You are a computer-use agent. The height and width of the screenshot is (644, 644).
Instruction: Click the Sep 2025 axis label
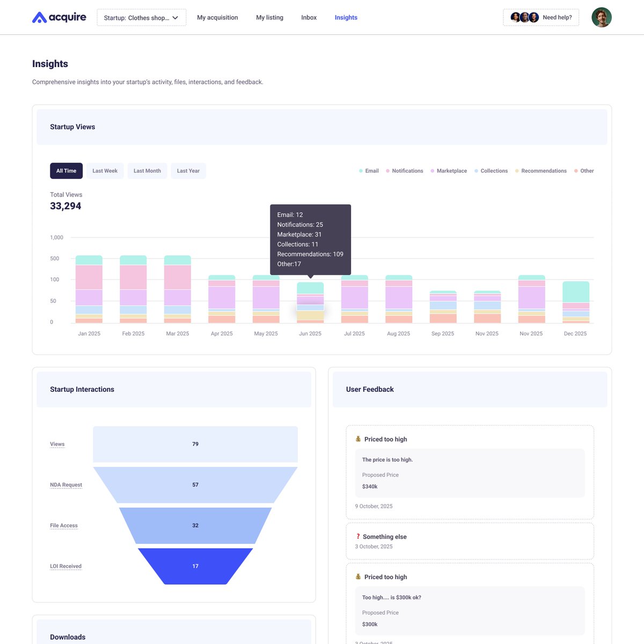point(443,334)
